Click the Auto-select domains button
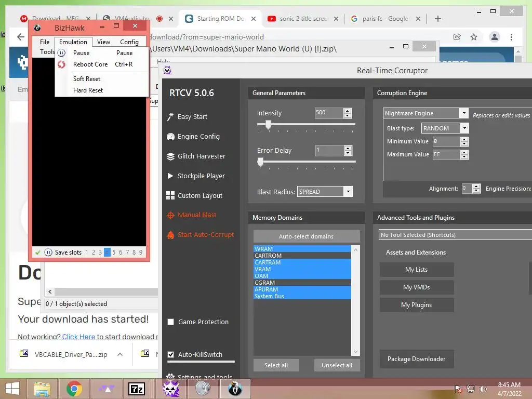Viewport: 532px width, 399px height. (x=307, y=236)
